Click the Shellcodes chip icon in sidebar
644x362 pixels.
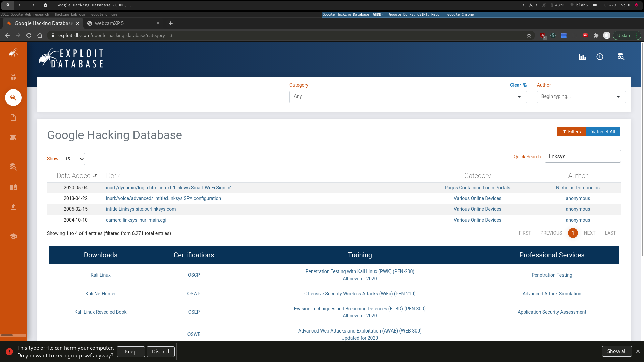coord(13,138)
